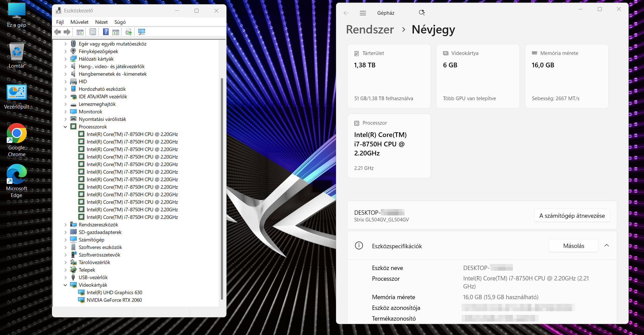Expand the USB-vezérlők node

pos(65,277)
